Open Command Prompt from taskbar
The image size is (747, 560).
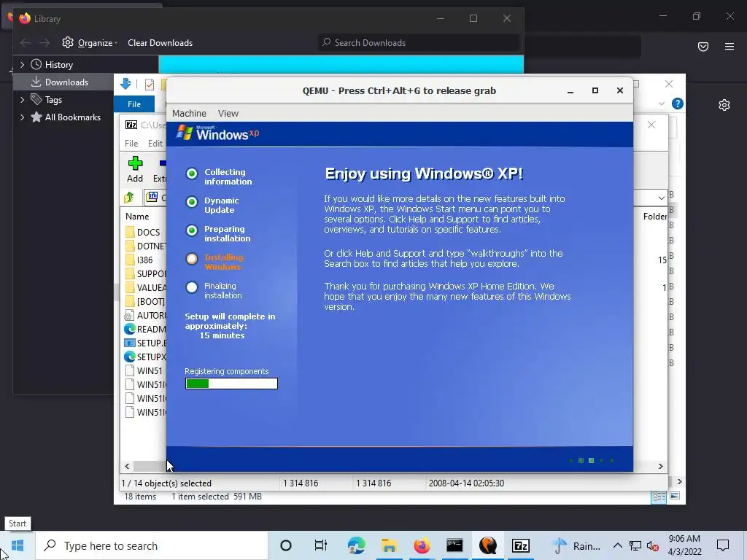point(454,545)
